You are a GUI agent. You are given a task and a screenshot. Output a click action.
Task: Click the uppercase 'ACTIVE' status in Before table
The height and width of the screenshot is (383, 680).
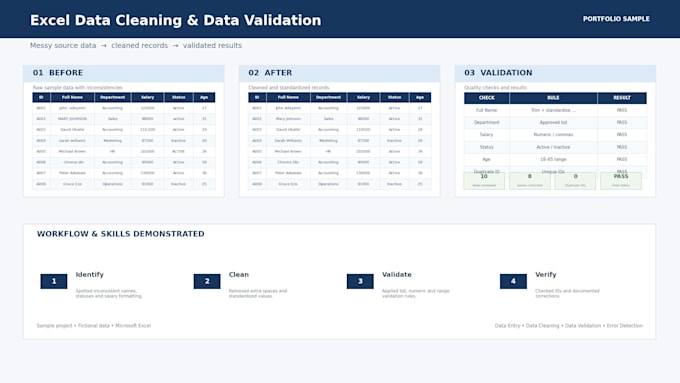[x=178, y=151]
